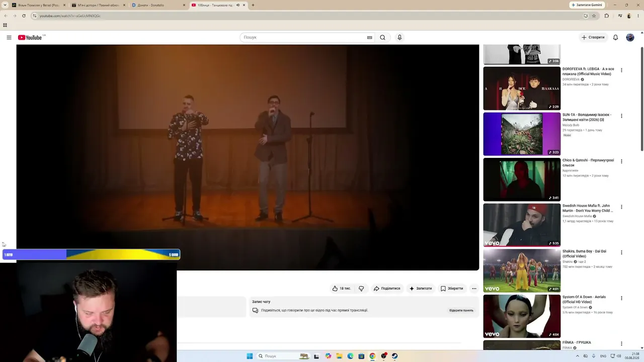Click Запитати Gemini button
The height and width of the screenshot is (362, 644).
coord(587,5)
